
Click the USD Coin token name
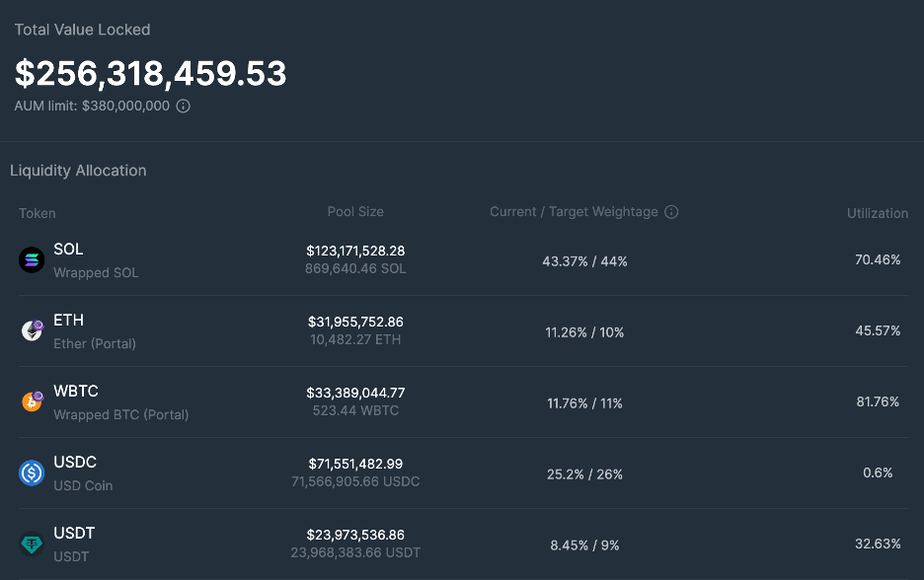[x=83, y=486]
